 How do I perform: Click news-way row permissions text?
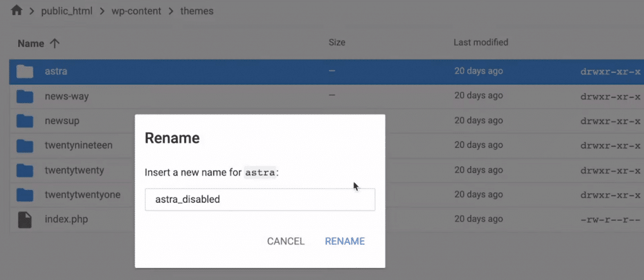click(x=610, y=97)
